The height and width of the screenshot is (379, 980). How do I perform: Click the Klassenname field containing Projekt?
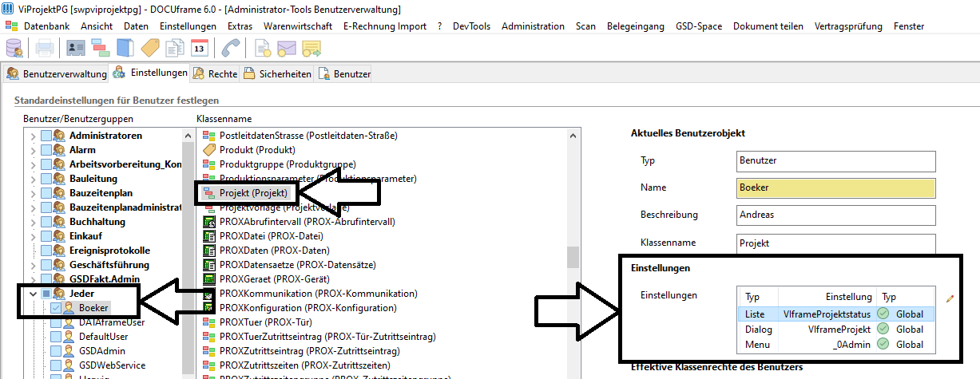836,243
